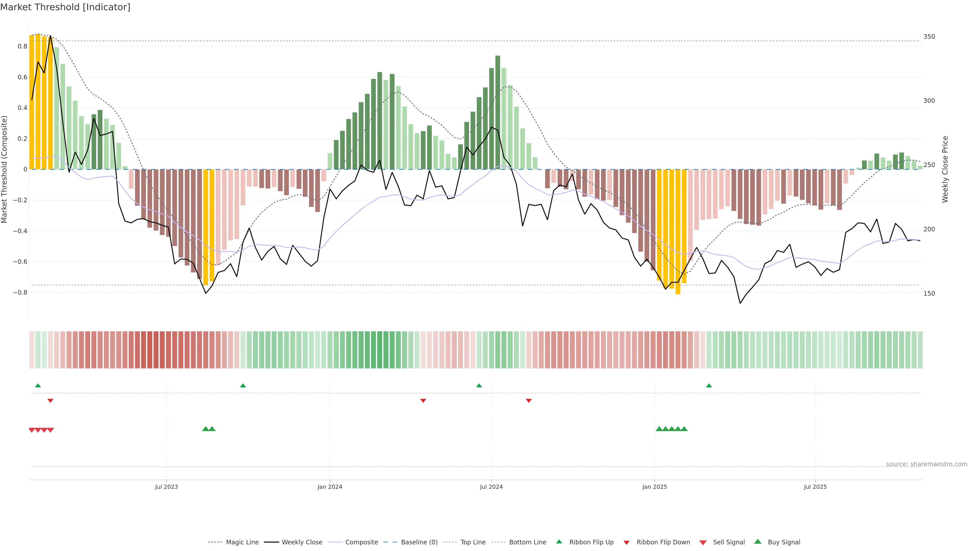980x551 pixels.
Task: Hide the Composite line via legend
Action: coord(361,542)
